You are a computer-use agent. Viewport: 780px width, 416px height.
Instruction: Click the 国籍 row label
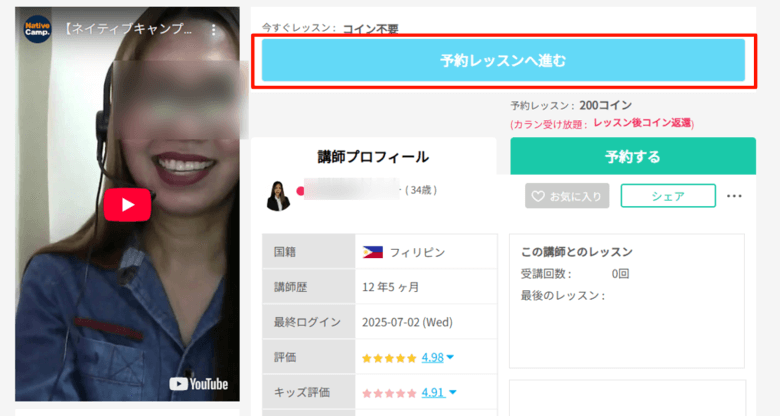[285, 252]
